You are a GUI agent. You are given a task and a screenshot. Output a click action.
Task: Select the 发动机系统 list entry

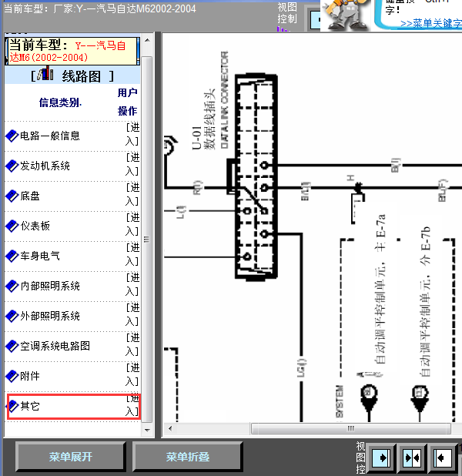pyautogui.click(x=45, y=166)
